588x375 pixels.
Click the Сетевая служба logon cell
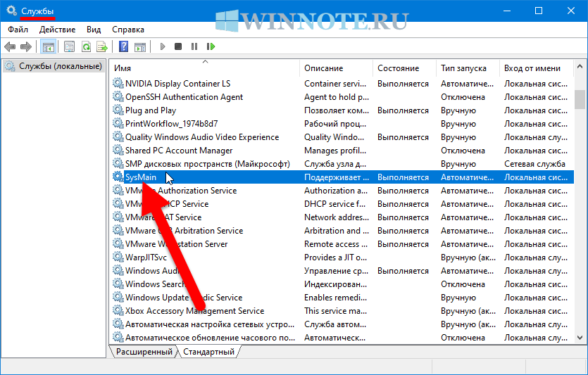point(534,164)
